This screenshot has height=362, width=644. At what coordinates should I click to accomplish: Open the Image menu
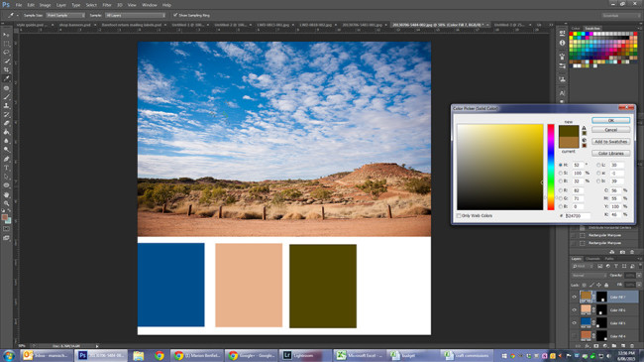(45, 5)
